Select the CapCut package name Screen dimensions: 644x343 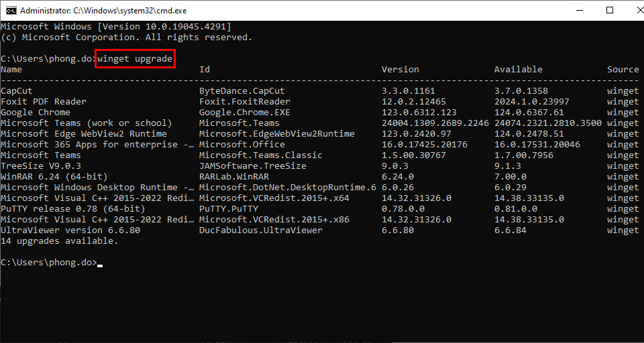point(17,91)
